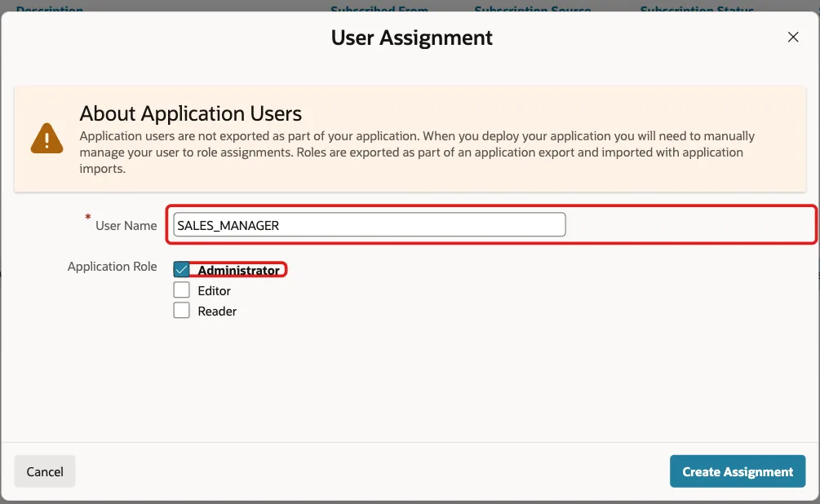Click the Create Assignment button
820x504 pixels.
pyautogui.click(x=738, y=471)
